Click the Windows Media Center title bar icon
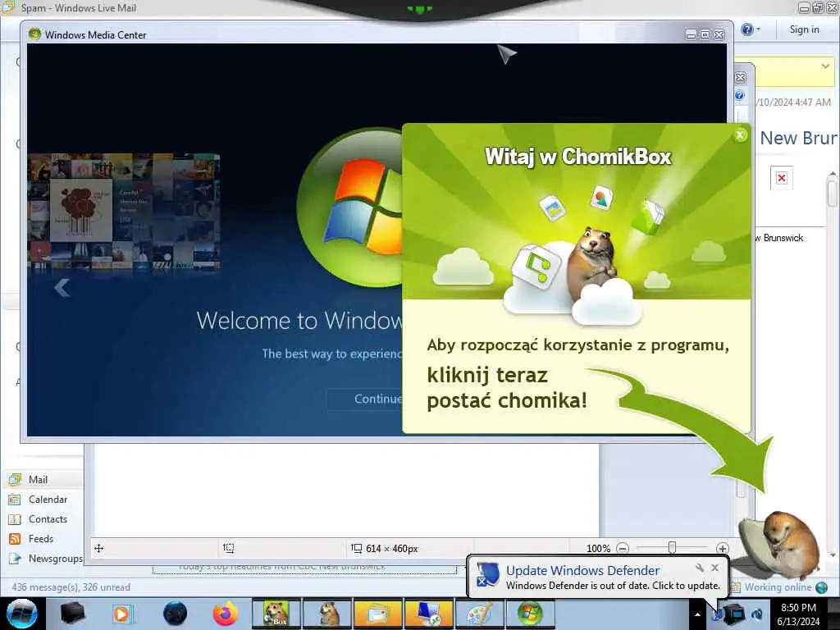Viewport: 840px width, 630px height. click(x=34, y=34)
